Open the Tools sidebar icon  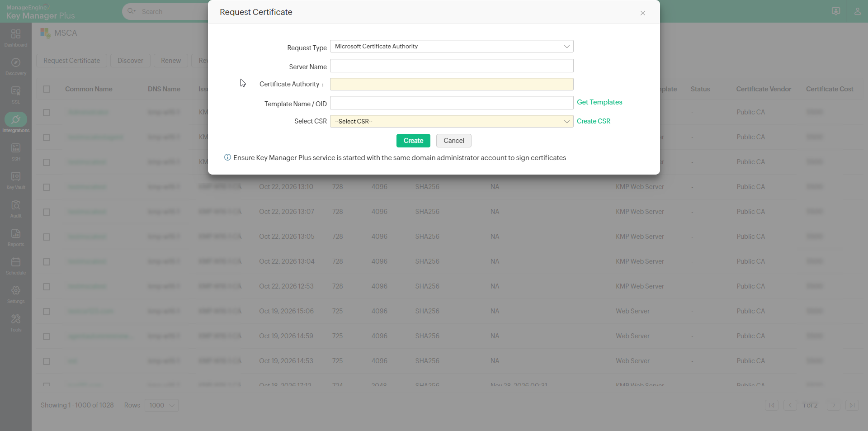(x=16, y=319)
